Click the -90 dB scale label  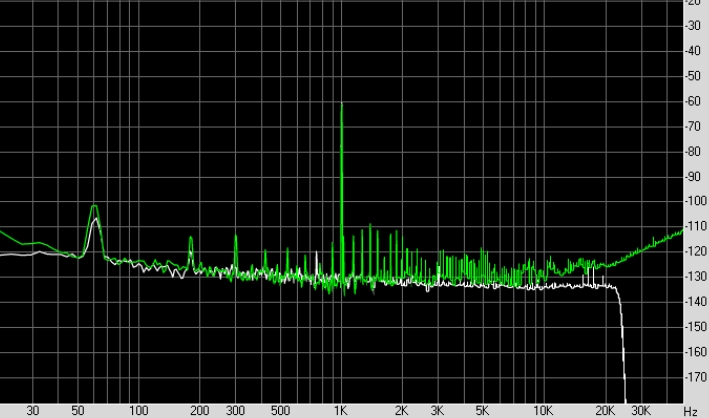click(x=693, y=176)
